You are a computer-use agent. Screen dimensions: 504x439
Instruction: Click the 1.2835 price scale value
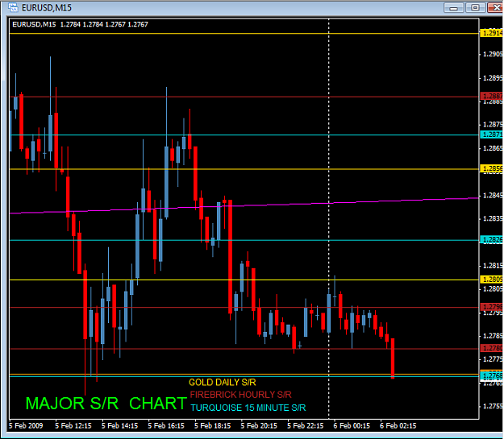[493, 219]
